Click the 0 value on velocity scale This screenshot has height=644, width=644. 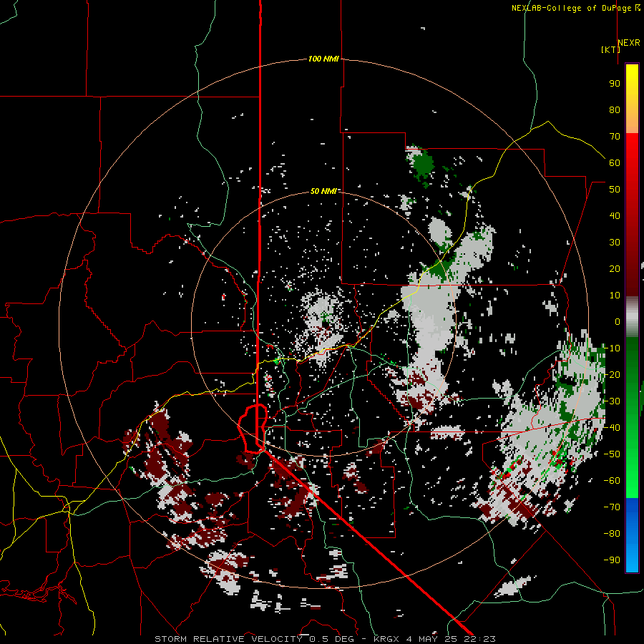pos(618,322)
